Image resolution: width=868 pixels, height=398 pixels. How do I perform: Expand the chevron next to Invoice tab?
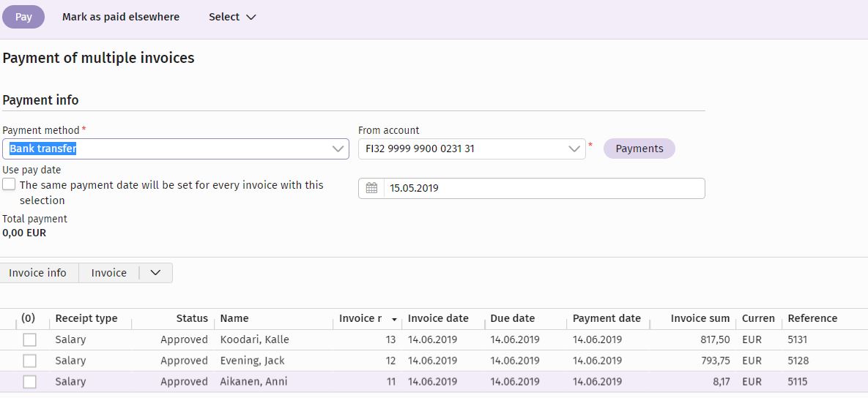click(155, 273)
